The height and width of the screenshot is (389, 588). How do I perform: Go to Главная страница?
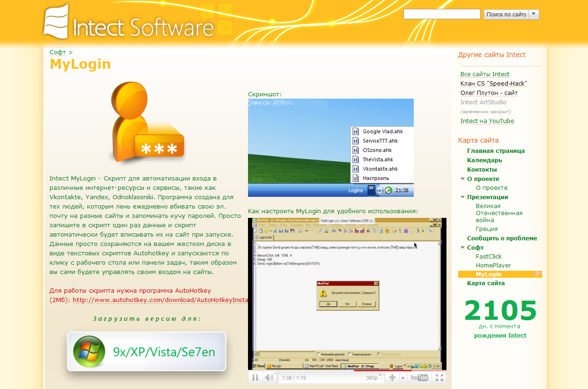[x=496, y=151]
